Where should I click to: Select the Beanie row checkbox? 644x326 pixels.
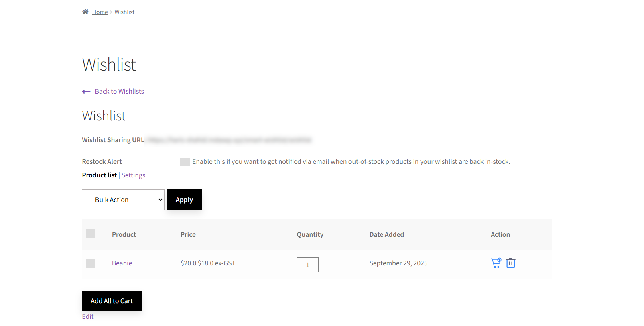point(91,263)
